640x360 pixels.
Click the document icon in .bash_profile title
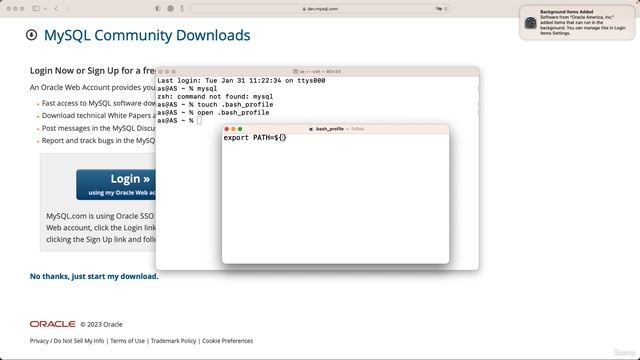coord(311,129)
